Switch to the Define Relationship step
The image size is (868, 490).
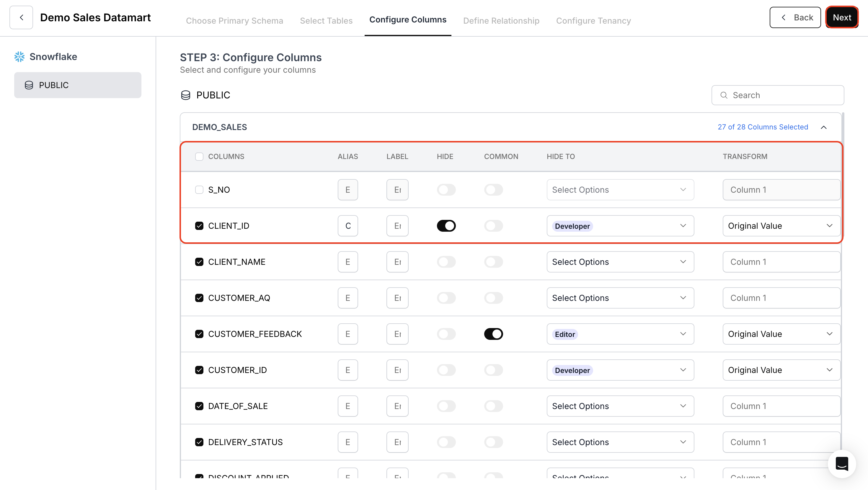[x=501, y=21]
